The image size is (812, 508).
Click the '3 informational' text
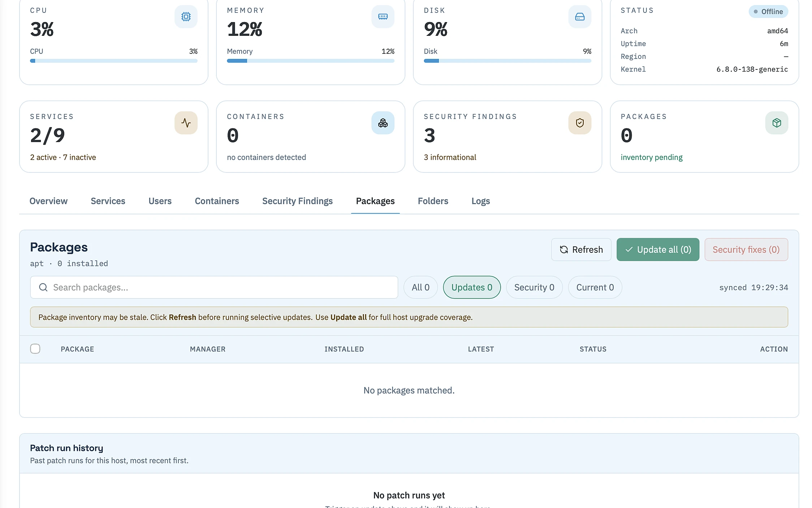pos(450,157)
